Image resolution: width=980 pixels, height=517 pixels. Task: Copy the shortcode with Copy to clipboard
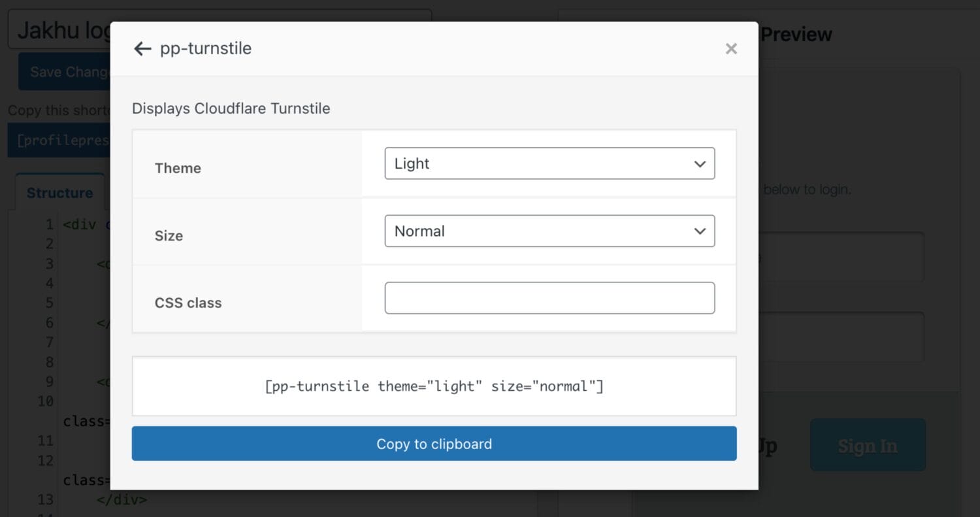click(434, 444)
